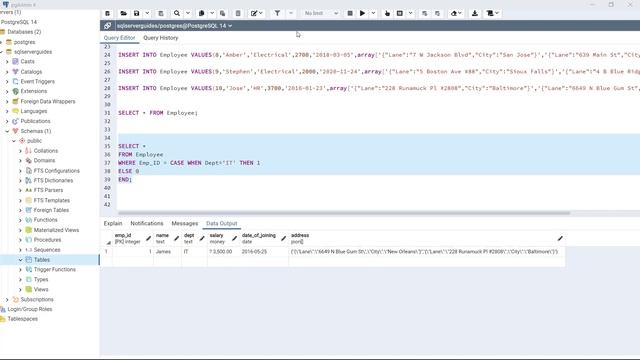Screen dimensions: 640x360
Task: Open the Edit pencil menu in toolbar
Action: 256,13
